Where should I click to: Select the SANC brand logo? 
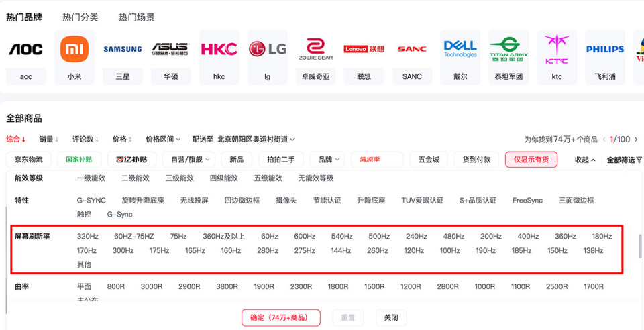pos(412,49)
